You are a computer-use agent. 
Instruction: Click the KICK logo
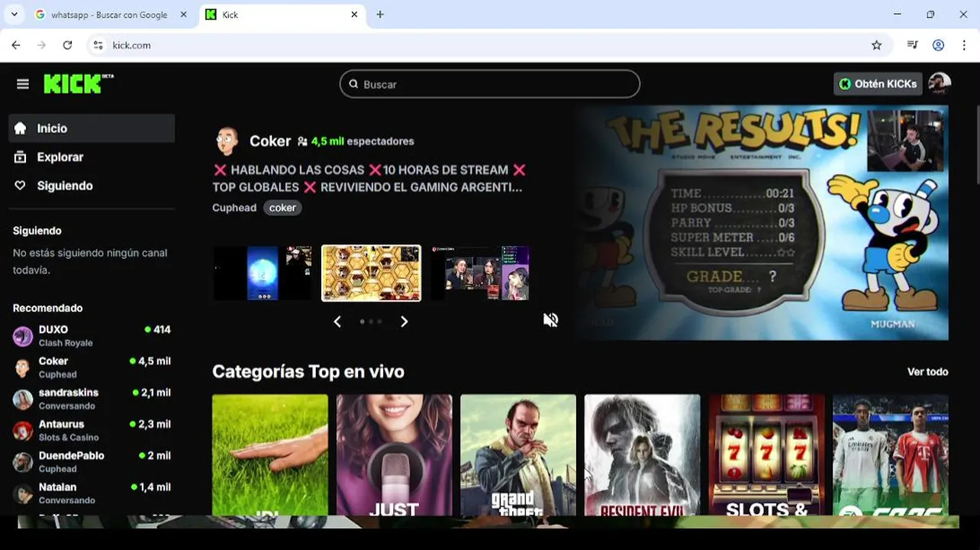pos(78,83)
